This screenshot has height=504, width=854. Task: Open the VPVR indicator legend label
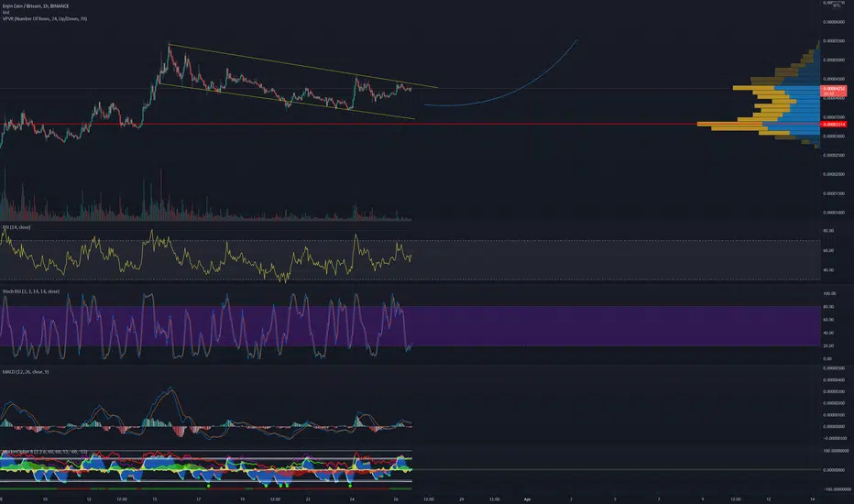coord(45,19)
